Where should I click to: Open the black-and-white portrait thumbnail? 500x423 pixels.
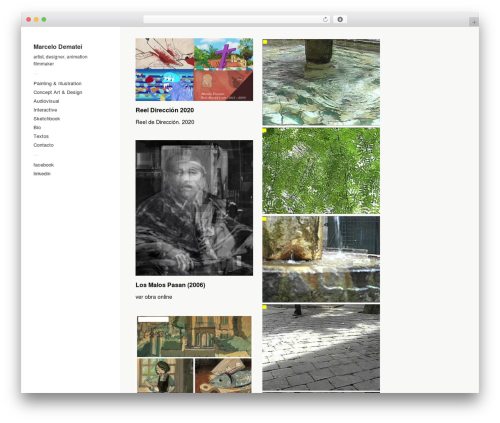(194, 208)
